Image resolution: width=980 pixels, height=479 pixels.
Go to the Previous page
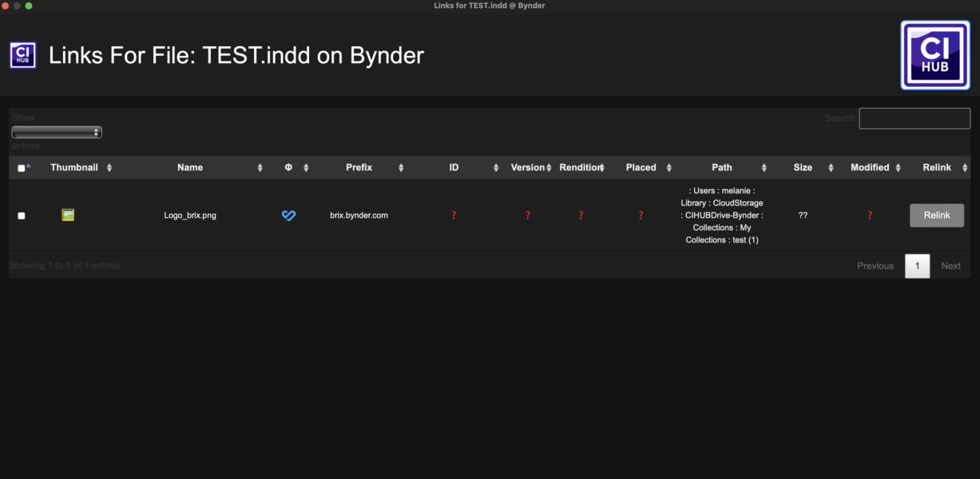point(875,266)
